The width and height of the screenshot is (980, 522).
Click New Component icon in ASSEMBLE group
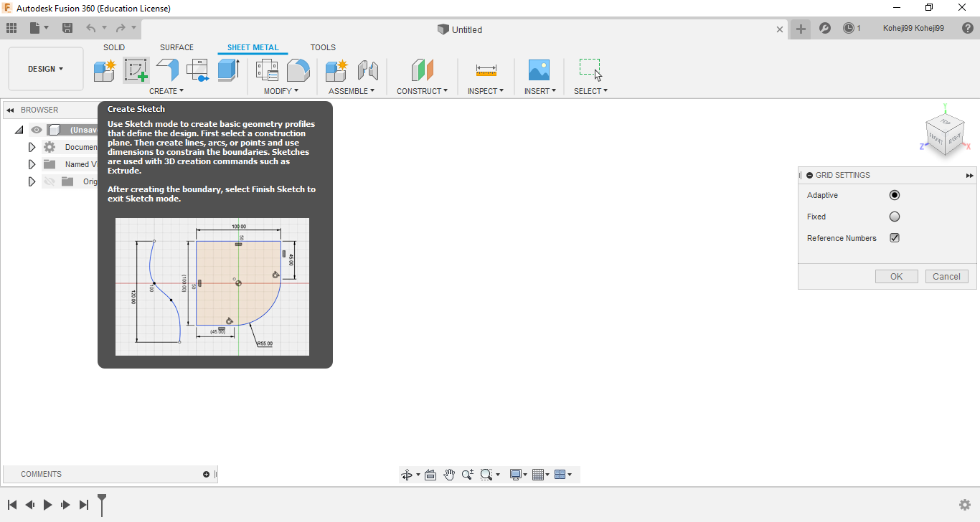[x=336, y=70]
